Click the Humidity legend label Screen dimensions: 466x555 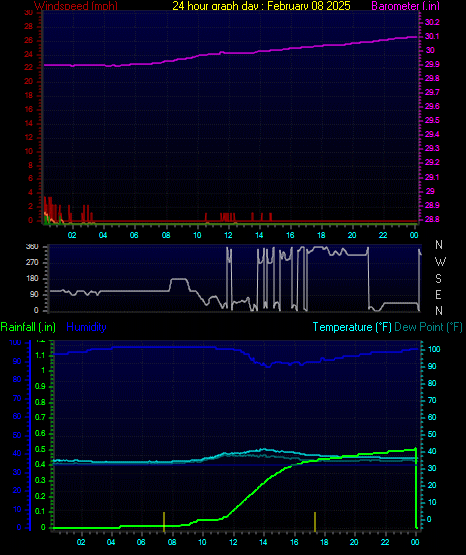pyautogui.click(x=86, y=327)
